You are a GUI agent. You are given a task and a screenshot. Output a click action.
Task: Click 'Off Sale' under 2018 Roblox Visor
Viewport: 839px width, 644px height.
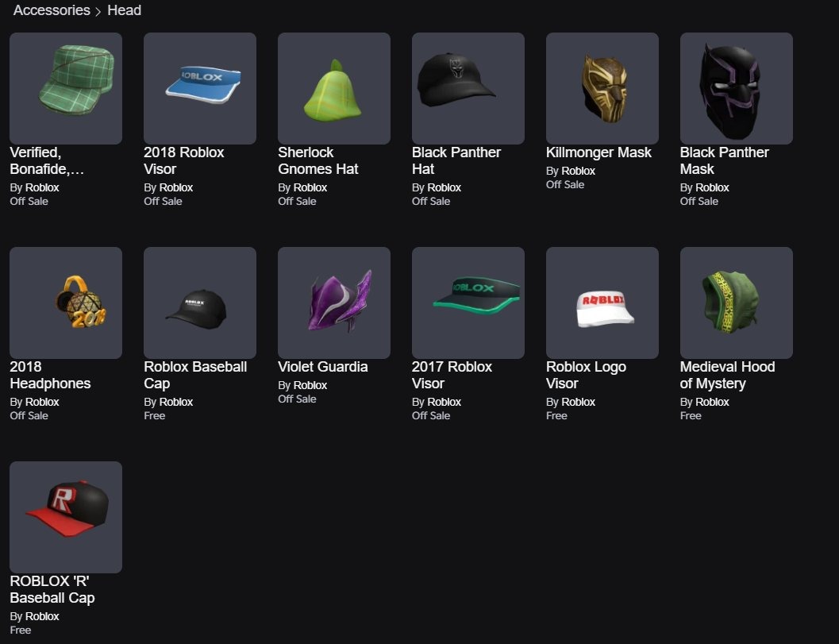[x=163, y=201]
